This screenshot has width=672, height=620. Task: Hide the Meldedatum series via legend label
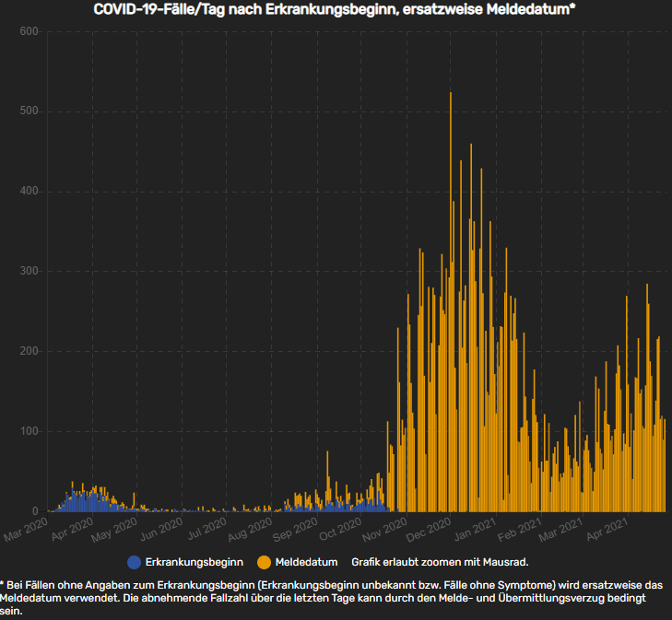pyautogui.click(x=307, y=561)
